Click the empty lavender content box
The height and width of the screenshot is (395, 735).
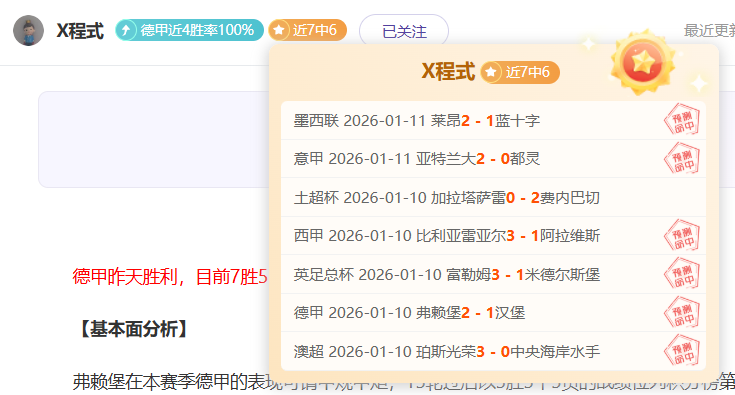point(154,140)
